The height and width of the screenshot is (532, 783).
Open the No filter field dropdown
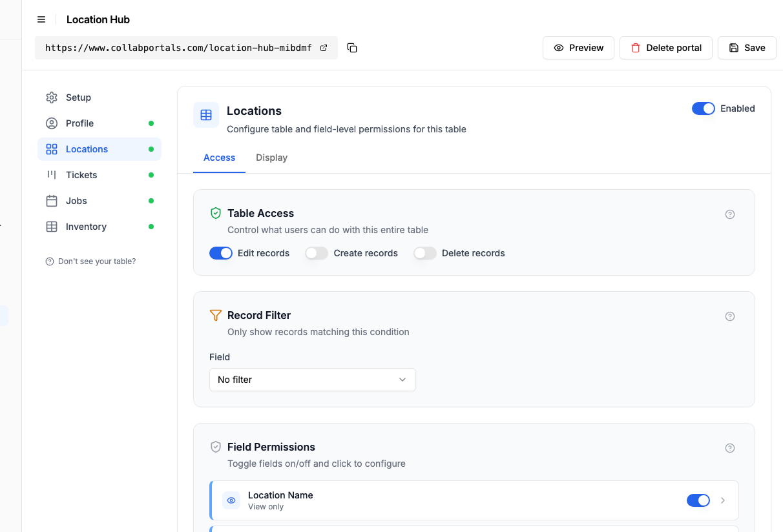tap(313, 380)
